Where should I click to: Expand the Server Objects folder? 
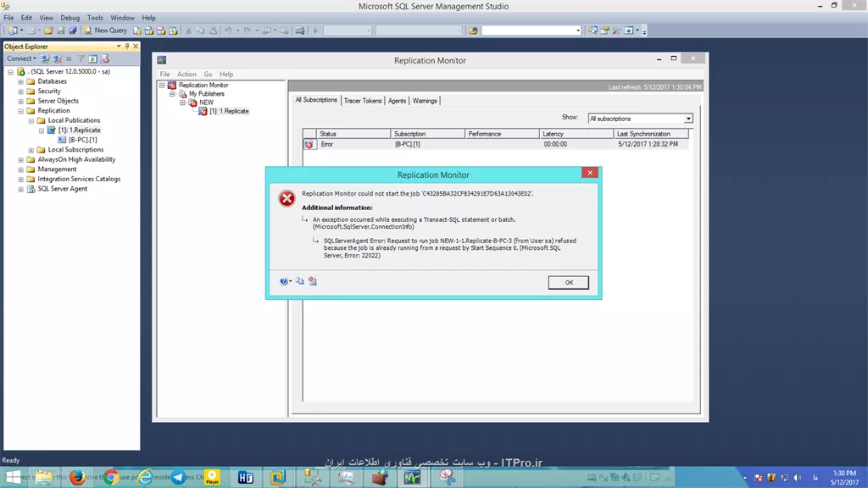coord(20,102)
